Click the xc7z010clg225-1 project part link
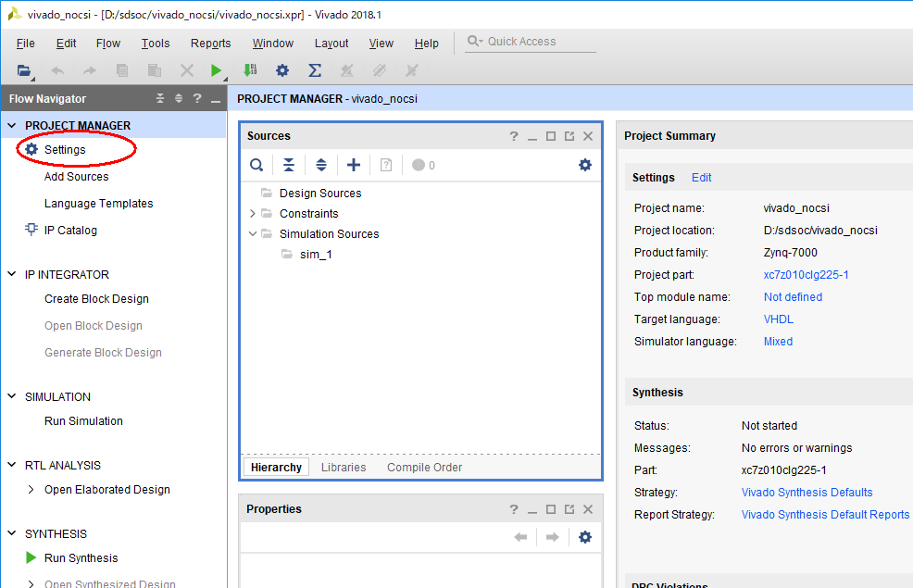 pyautogui.click(x=806, y=275)
